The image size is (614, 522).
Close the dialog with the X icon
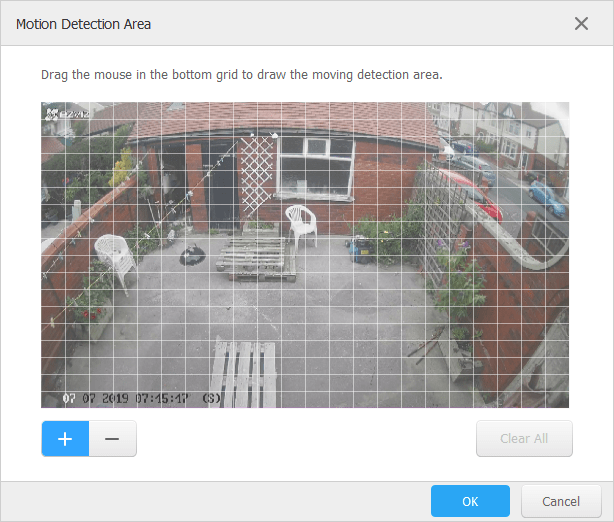pyautogui.click(x=581, y=23)
